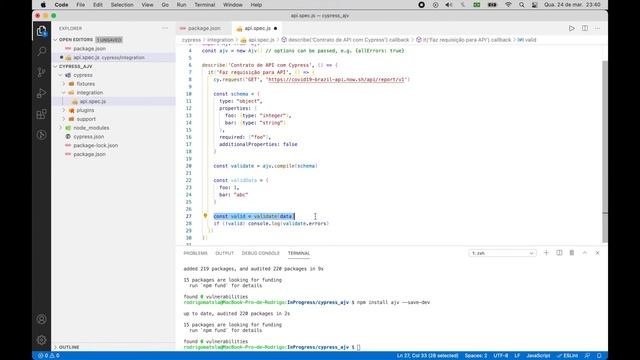Open the Terminal menu in menu bar
The width and height of the screenshot is (640, 360).
(204, 5)
